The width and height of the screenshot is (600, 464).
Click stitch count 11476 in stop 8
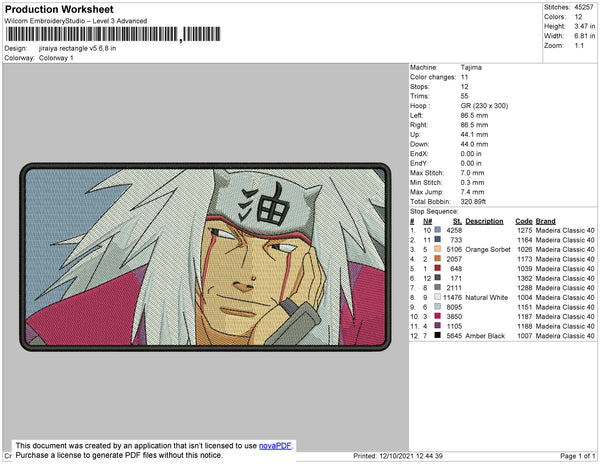pos(452,297)
